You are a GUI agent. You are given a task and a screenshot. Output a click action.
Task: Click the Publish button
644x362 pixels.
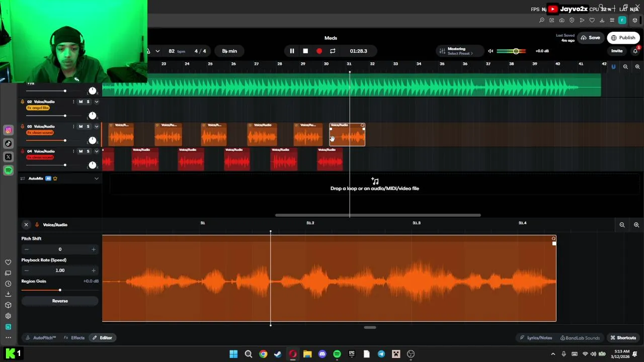click(x=623, y=38)
